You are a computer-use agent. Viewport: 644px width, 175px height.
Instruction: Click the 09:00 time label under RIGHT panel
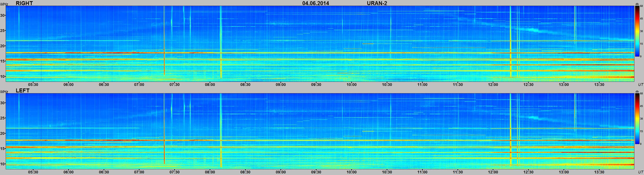coord(281,85)
